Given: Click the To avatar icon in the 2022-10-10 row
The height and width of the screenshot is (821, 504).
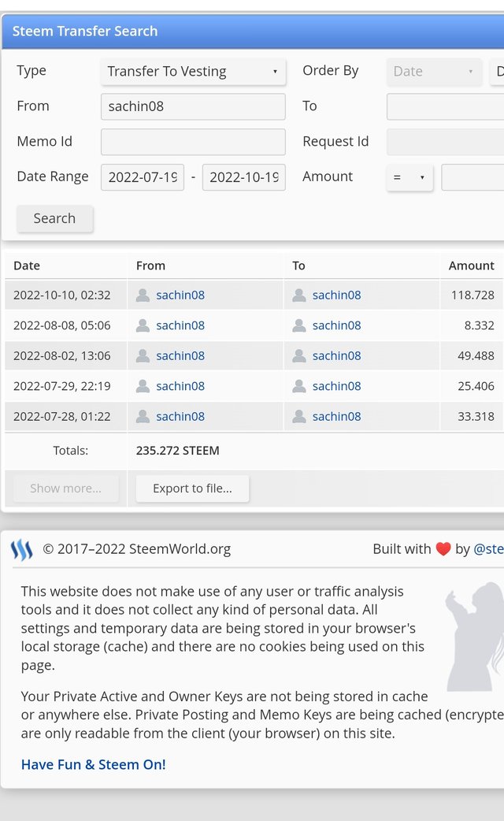Looking at the screenshot, I should 299,295.
